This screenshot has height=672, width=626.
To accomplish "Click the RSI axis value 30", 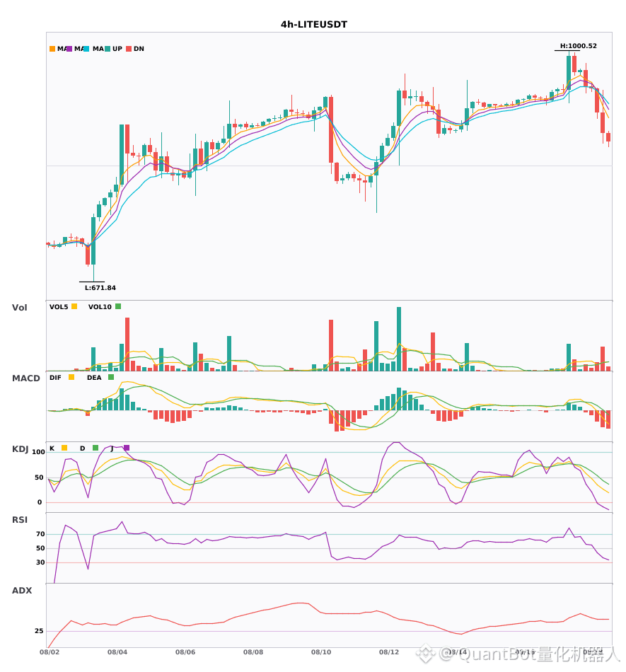I will (40, 562).
